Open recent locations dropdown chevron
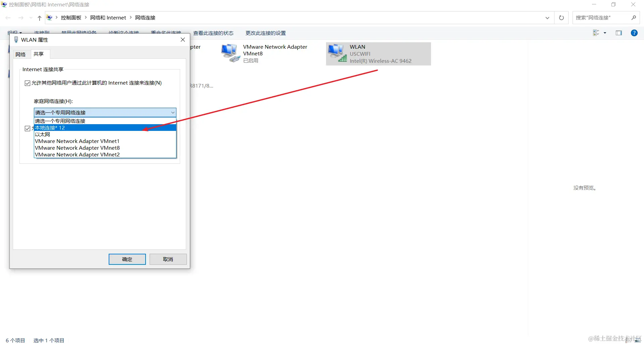 click(x=31, y=18)
